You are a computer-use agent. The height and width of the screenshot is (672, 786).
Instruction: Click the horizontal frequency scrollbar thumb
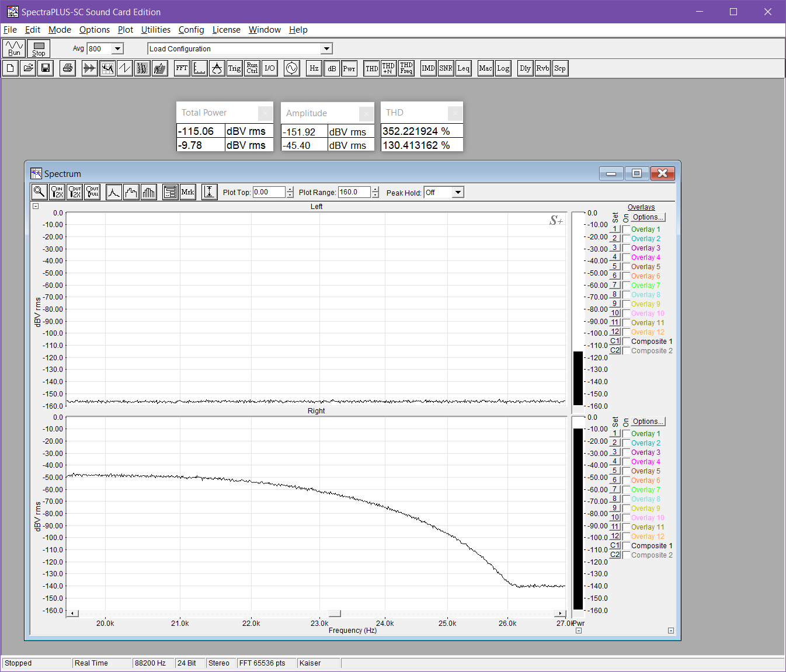coord(335,614)
